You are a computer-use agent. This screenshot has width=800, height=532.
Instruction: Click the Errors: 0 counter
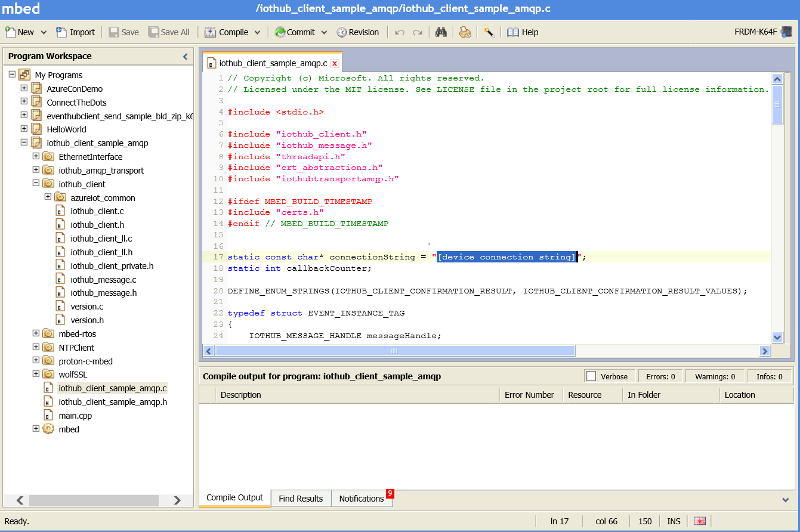(660, 376)
